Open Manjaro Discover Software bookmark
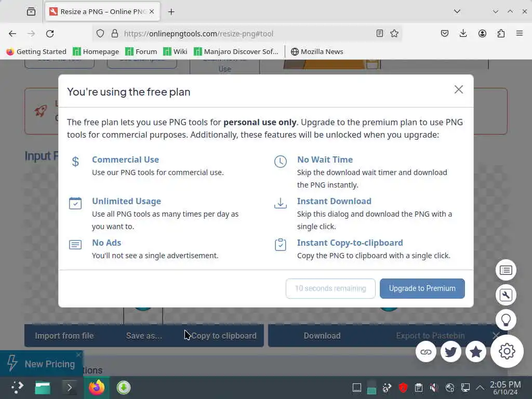 (x=236, y=51)
